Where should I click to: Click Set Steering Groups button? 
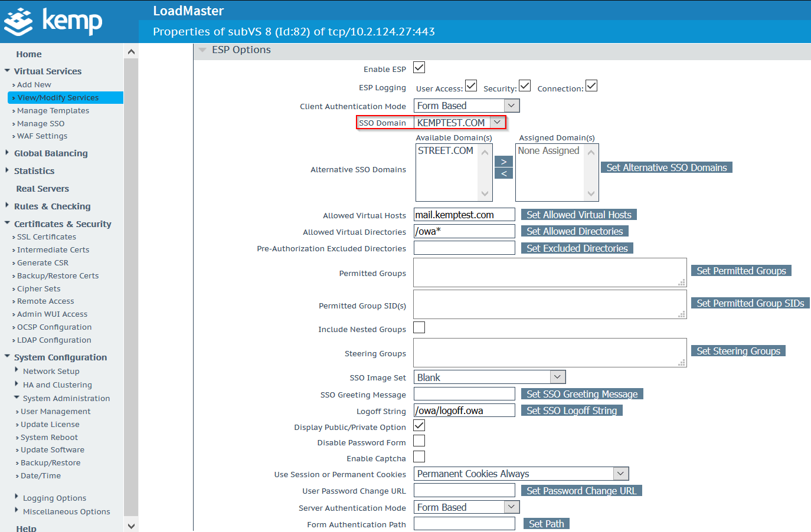(738, 351)
